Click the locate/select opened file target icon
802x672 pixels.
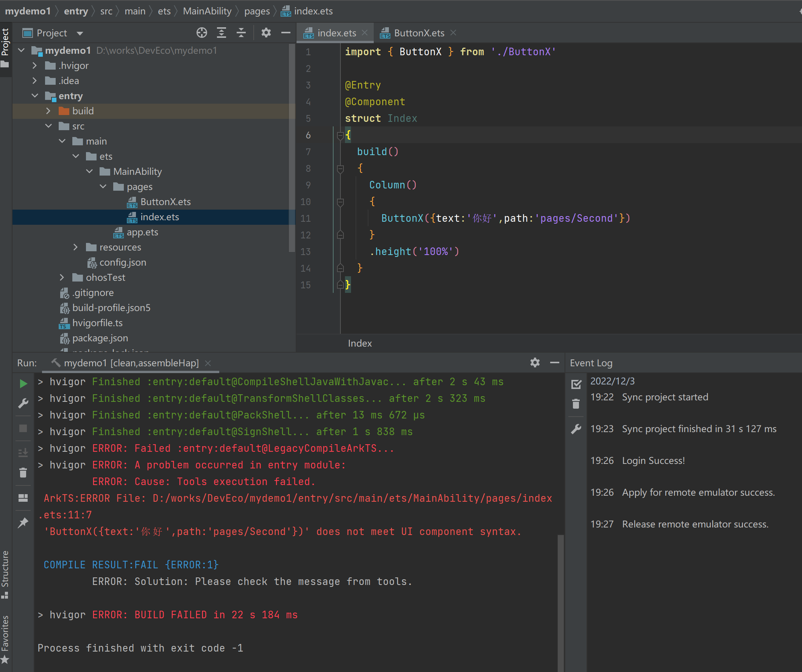tap(202, 33)
